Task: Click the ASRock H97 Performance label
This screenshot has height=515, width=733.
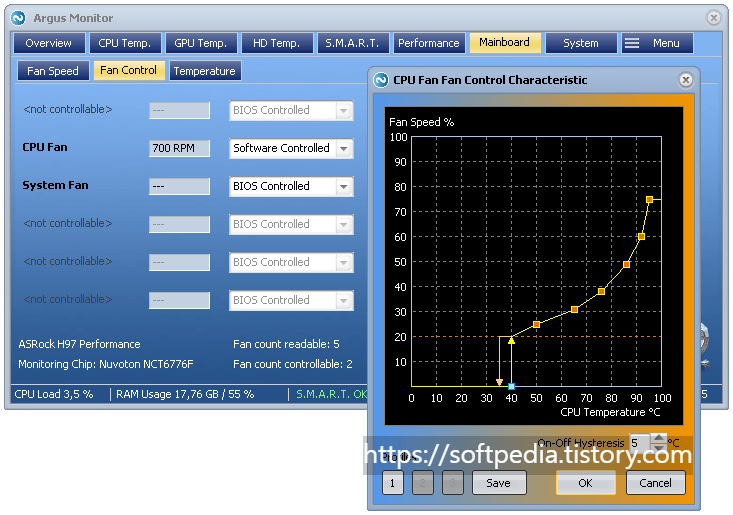Action: [x=79, y=344]
